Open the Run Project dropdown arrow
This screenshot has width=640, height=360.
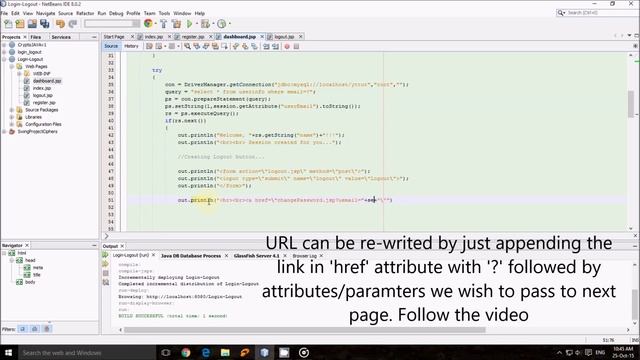[196, 24]
